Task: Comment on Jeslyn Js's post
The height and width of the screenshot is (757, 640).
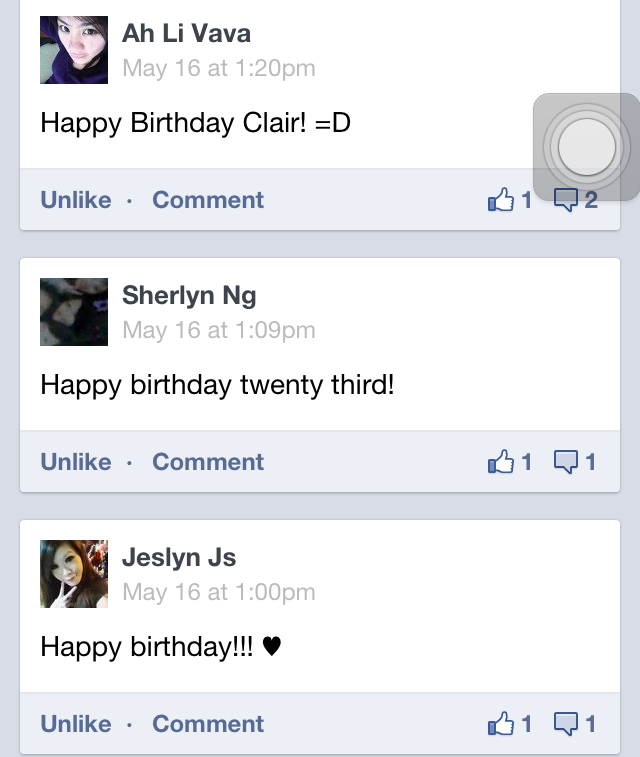Action: point(208,724)
